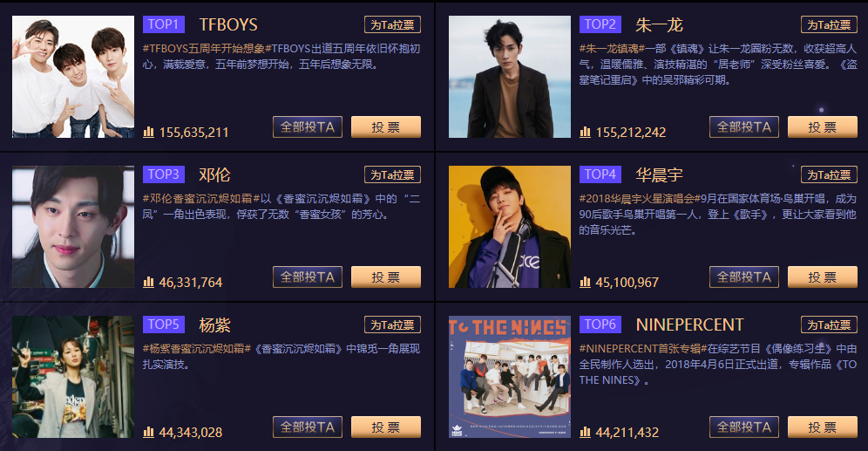Click 为Ta拉票 for 邓伦
868x451 pixels.
(x=392, y=174)
